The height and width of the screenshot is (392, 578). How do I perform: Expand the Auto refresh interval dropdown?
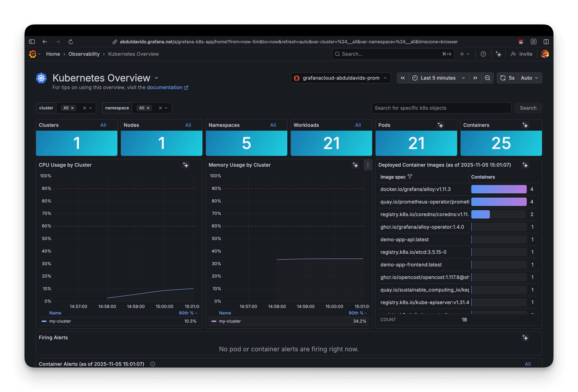529,78
